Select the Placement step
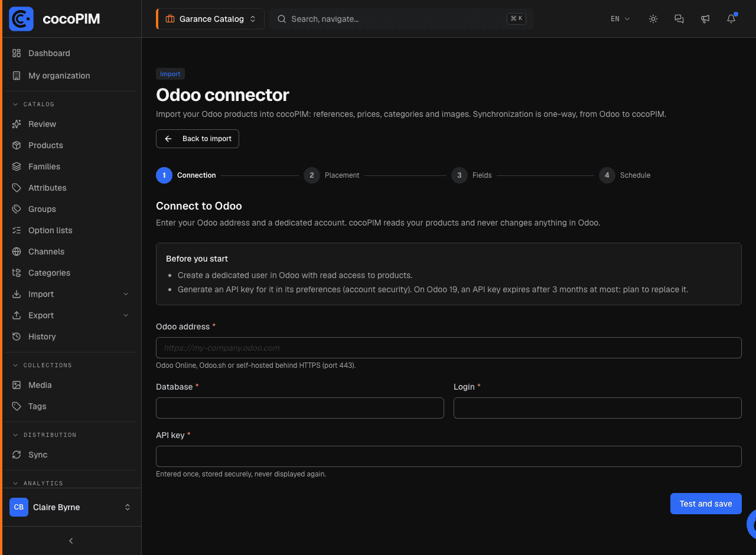 pyautogui.click(x=332, y=175)
